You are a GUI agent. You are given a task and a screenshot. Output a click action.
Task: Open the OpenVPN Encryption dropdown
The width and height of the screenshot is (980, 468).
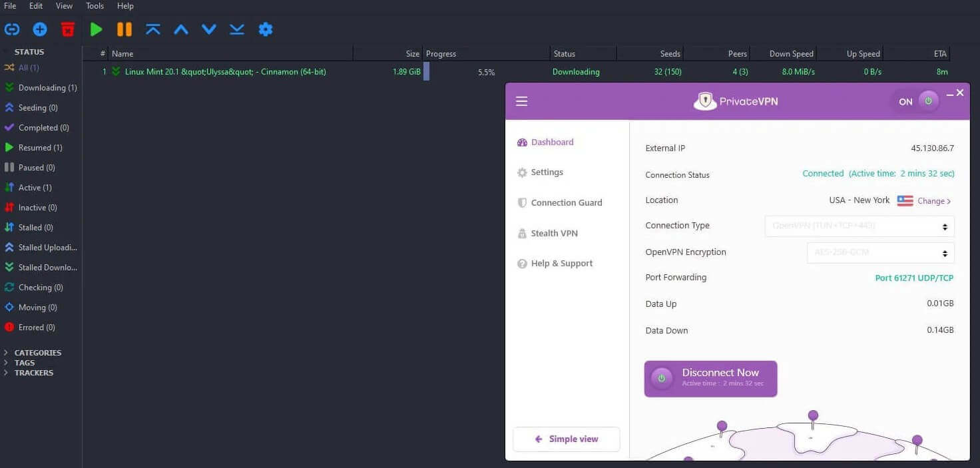tap(881, 253)
